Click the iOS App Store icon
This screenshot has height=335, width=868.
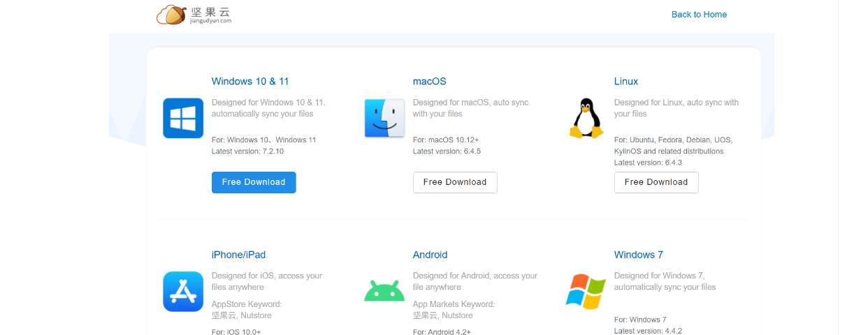click(183, 291)
